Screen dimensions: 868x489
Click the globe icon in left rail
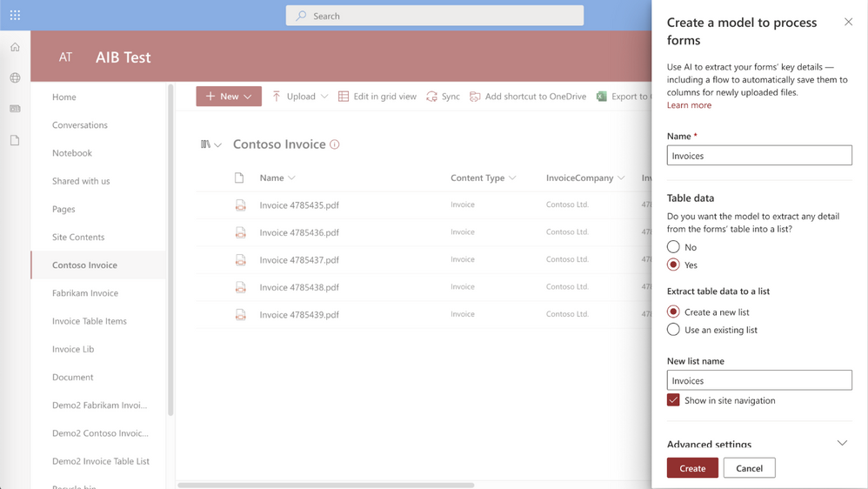15,78
